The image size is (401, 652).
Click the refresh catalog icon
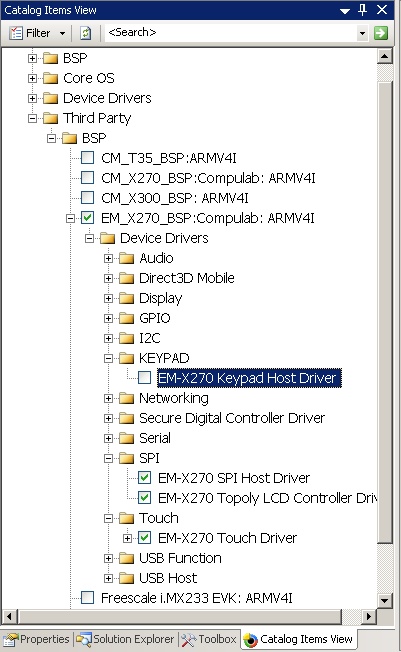tap(86, 33)
